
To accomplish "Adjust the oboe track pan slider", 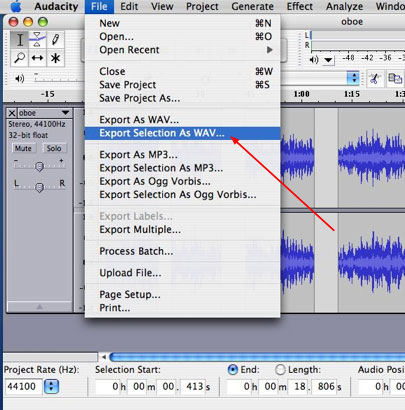I will (x=39, y=187).
